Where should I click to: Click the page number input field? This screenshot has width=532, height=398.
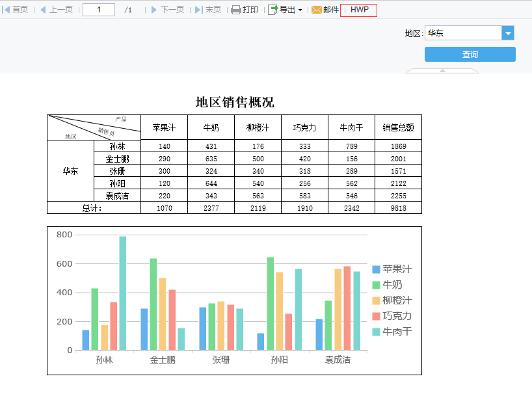click(x=99, y=10)
